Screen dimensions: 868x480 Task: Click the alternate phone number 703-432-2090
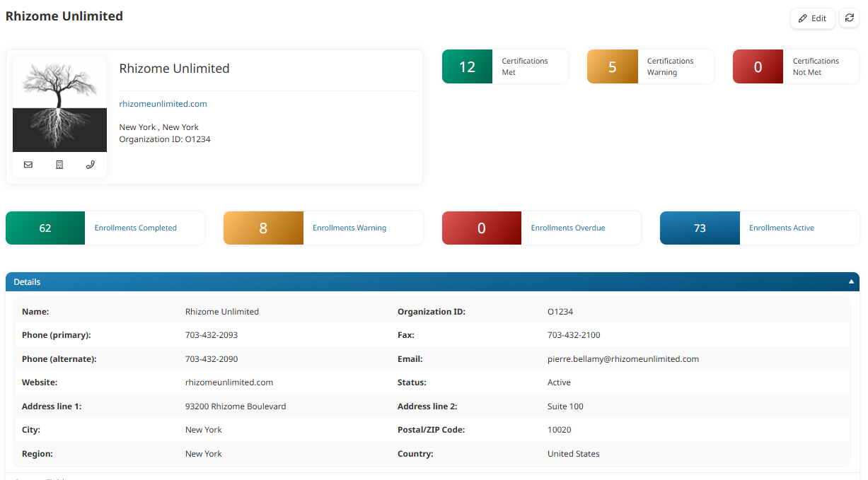click(x=212, y=359)
